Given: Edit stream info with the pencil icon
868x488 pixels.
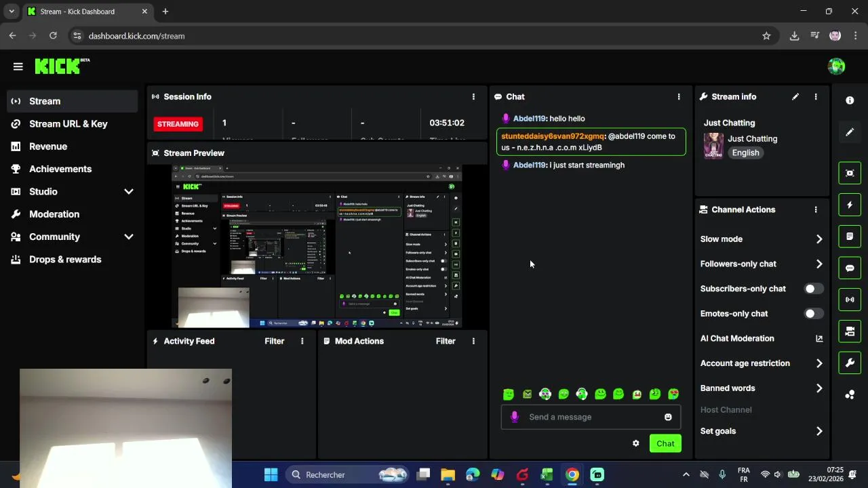Looking at the screenshot, I should [795, 97].
